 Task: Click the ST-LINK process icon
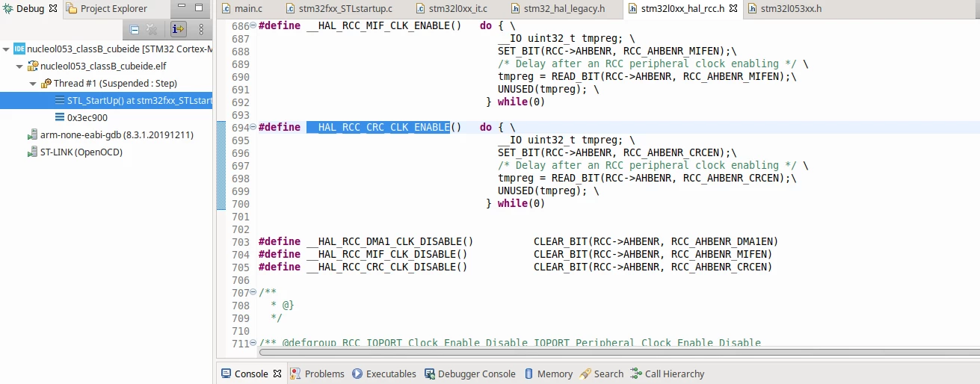tap(32, 152)
